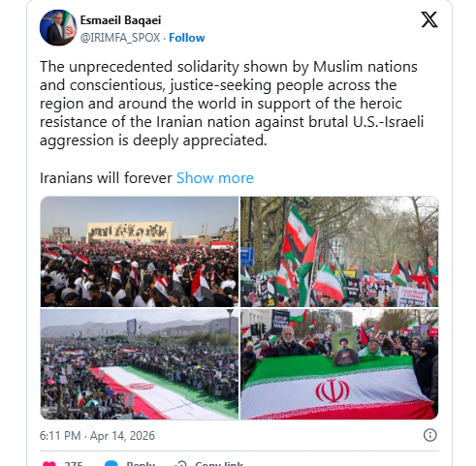
Task: Click the Reply text label
Action: click(x=141, y=464)
